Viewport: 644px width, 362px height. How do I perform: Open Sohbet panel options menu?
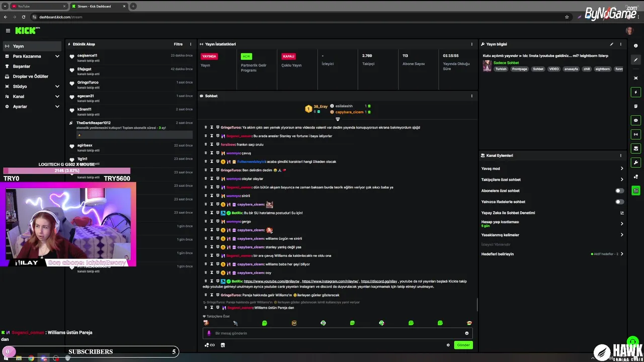pos(471,96)
